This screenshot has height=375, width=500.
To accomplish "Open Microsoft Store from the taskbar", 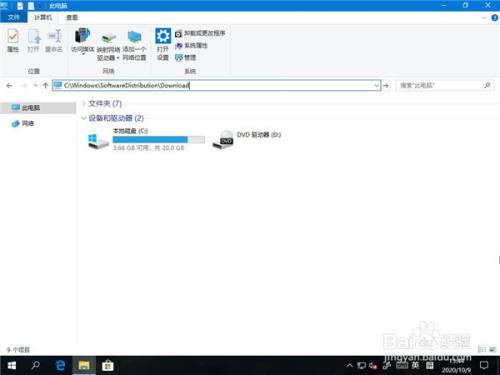I will point(108,366).
